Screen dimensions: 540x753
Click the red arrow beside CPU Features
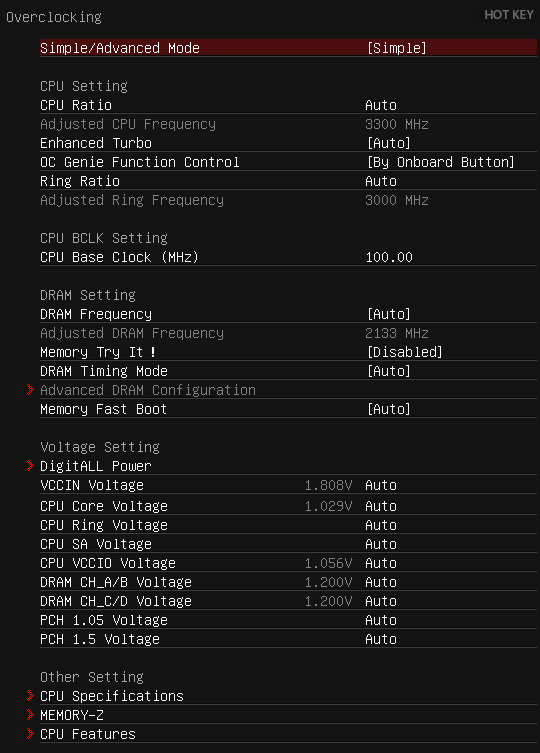[30, 733]
